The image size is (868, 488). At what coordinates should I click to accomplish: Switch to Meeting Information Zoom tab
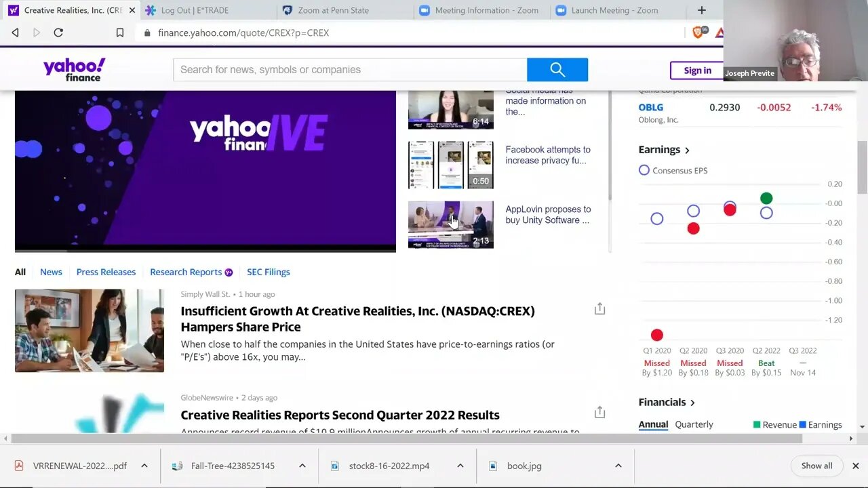coord(486,10)
